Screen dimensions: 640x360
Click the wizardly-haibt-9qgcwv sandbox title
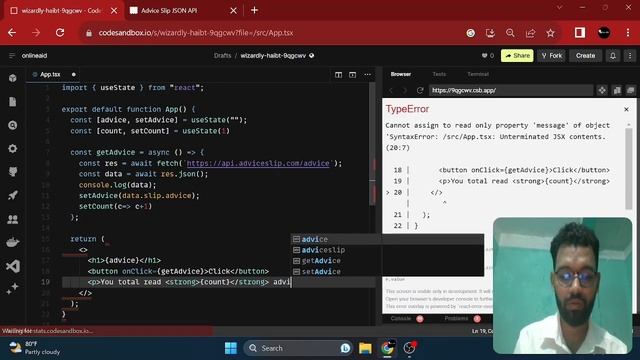[273, 56]
